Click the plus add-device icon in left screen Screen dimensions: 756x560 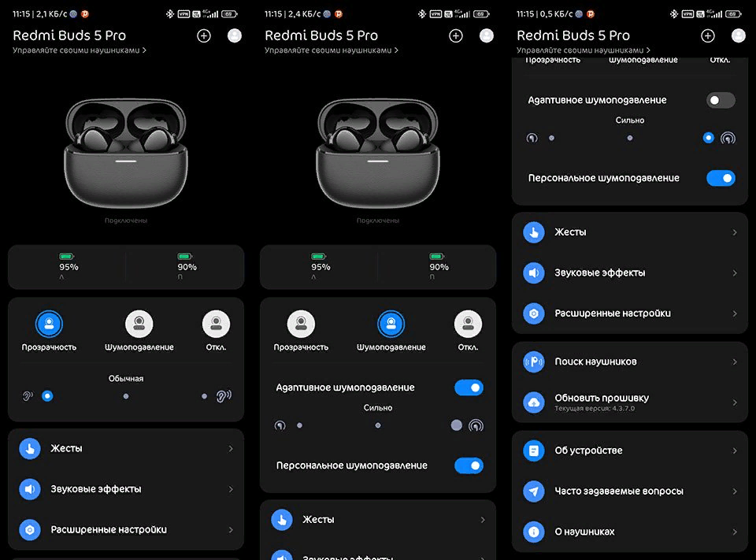204,35
